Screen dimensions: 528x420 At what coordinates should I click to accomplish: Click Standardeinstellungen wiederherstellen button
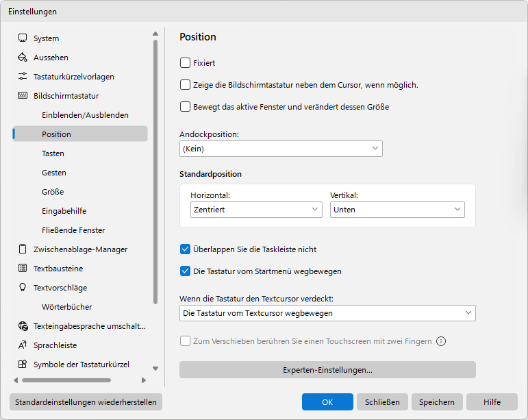pos(86,402)
